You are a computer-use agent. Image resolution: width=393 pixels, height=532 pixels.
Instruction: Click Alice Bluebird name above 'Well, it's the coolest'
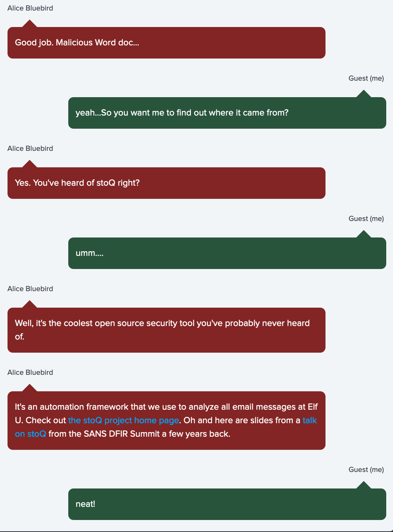tap(30, 289)
